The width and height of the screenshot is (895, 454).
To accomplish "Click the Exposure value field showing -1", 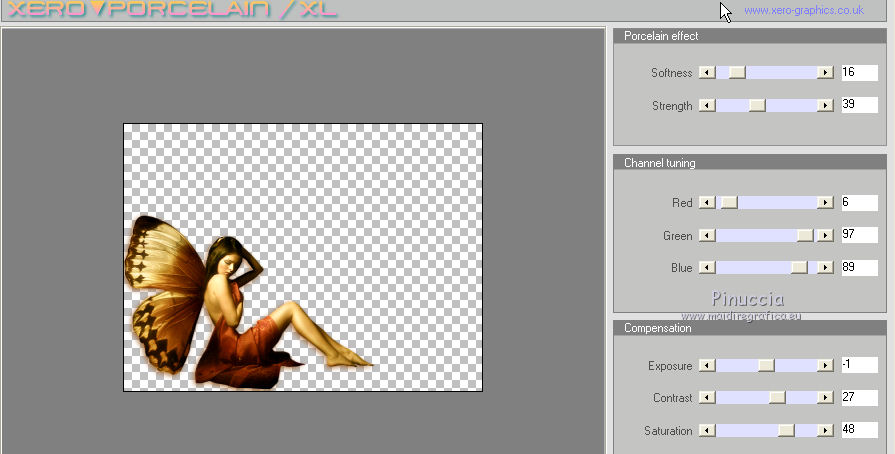I will point(860,365).
